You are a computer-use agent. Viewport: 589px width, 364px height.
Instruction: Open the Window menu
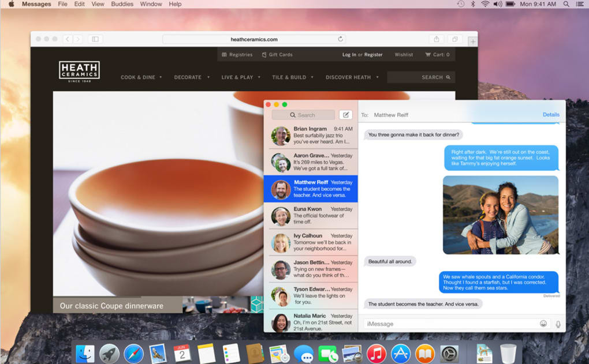click(151, 4)
